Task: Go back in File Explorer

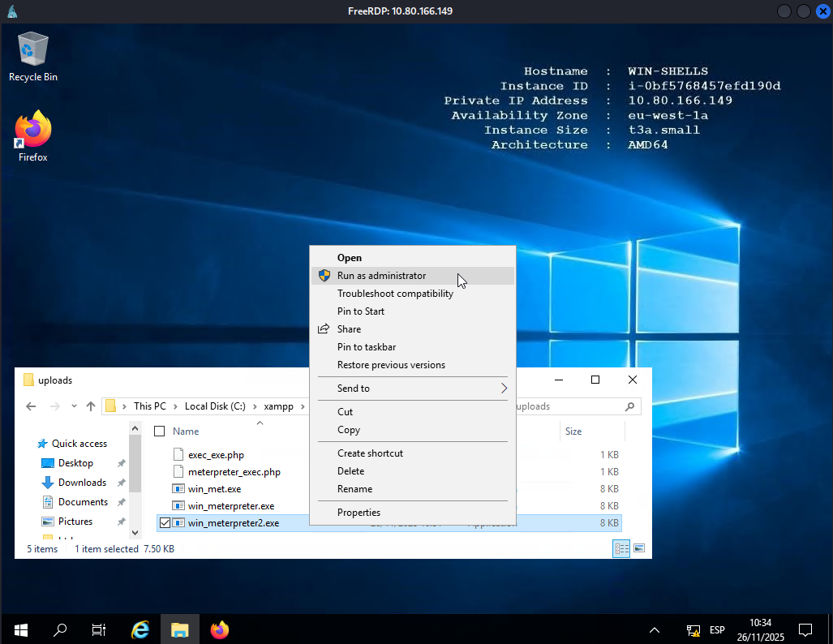Action: [31, 406]
